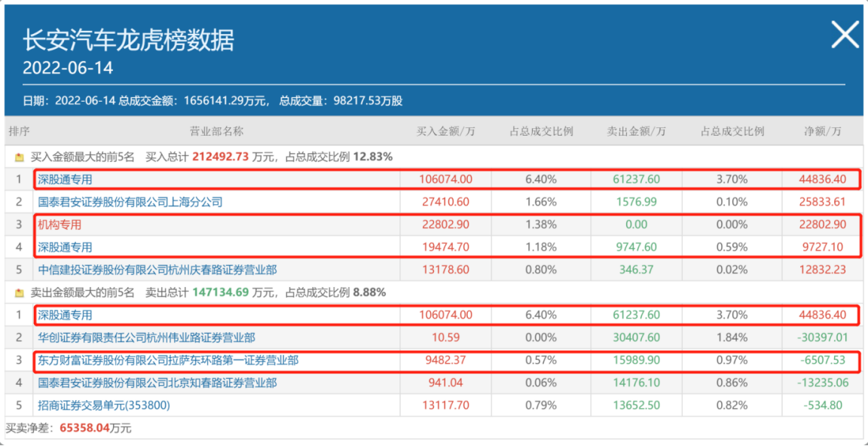Open 中信建投证券杭州庆春路证券营业部 link
Image resolution: width=868 pixels, height=446 pixels.
[157, 270]
